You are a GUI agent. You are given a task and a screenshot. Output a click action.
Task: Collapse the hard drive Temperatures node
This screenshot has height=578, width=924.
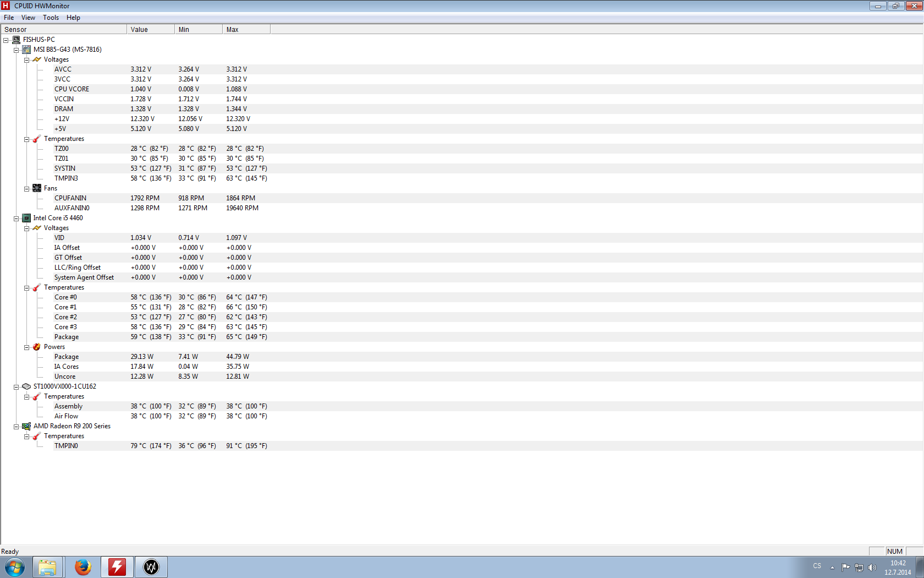26,397
